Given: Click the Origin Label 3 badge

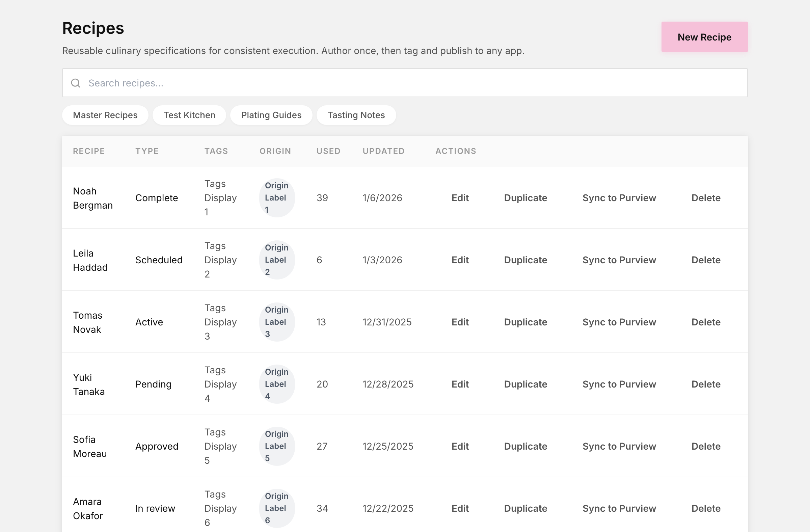Looking at the screenshot, I should tap(277, 322).
